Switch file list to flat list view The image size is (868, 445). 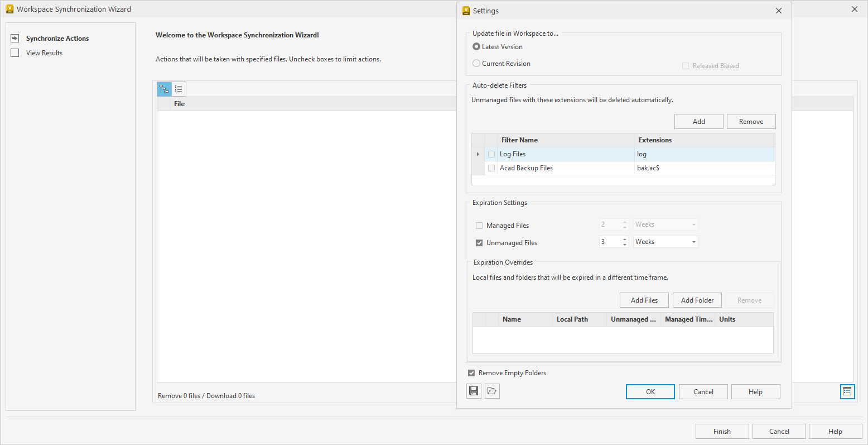click(x=179, y=88)
